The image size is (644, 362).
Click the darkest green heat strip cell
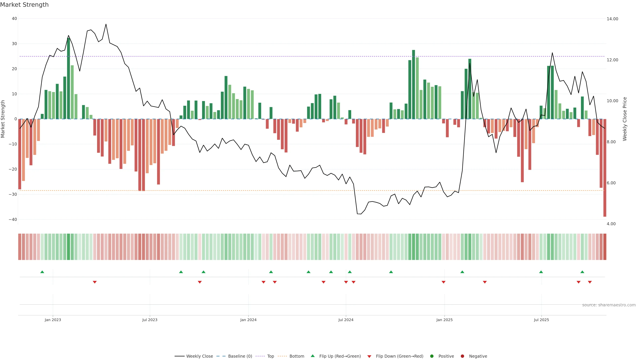[x=68, y=247]
